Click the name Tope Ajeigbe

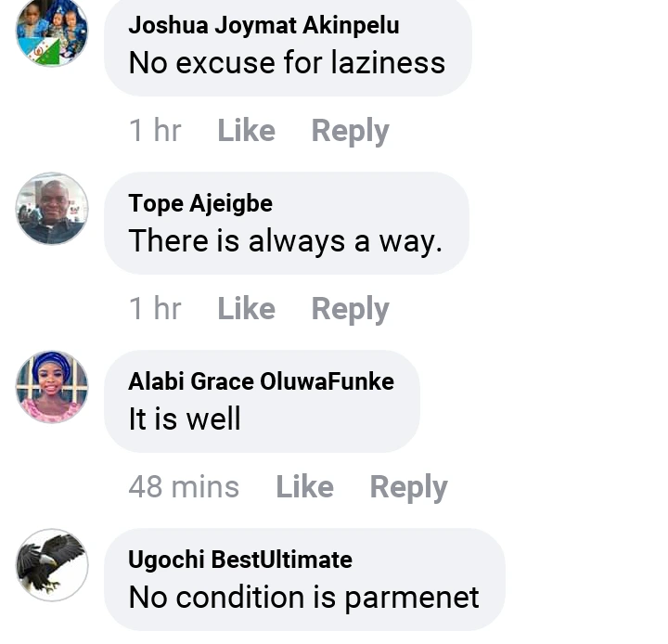[200, 203]
